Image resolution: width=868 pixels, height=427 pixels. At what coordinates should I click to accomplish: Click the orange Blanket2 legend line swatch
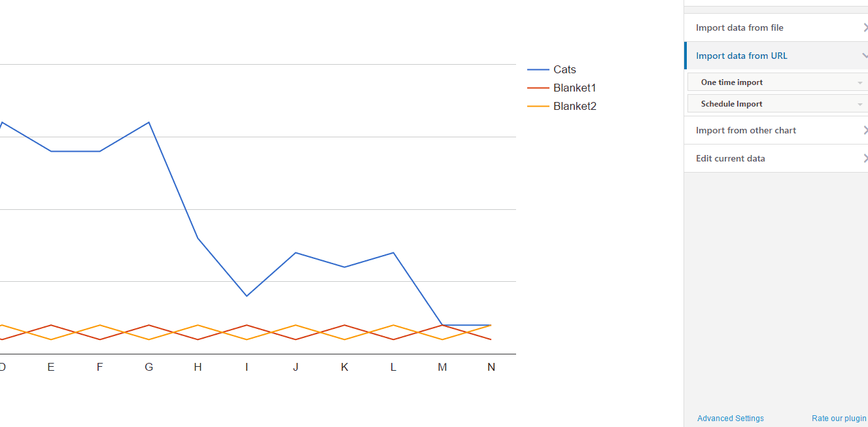[538, 106]
